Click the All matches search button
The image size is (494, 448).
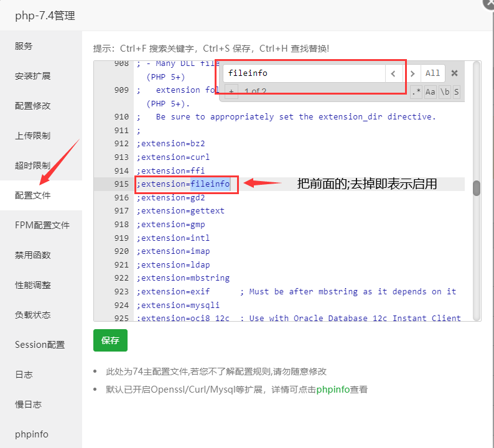(432, 73)
